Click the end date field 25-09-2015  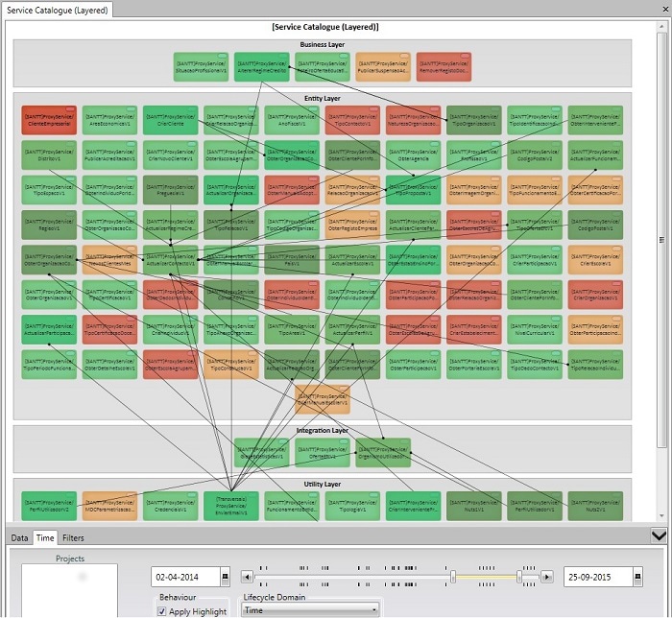[598, 577]
